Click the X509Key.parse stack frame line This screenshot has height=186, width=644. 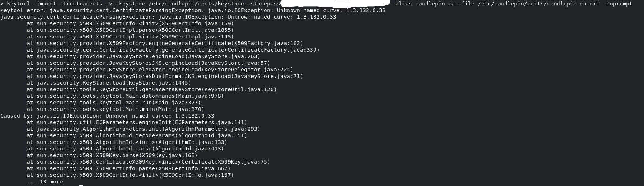[112, 155]
